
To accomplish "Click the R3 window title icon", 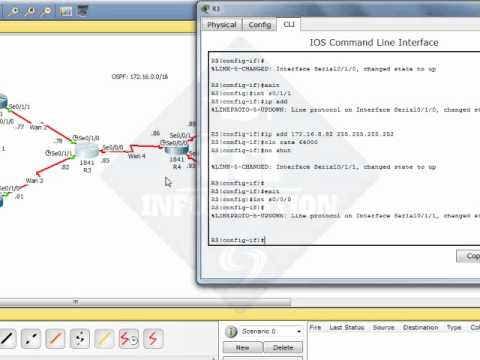I will [205, 9].
